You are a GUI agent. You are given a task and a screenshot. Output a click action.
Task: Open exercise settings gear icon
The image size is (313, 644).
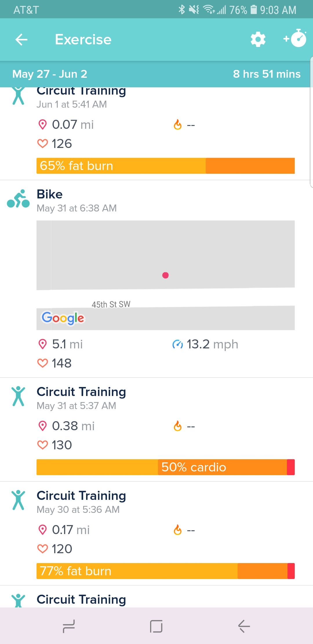tap(258, 39)
